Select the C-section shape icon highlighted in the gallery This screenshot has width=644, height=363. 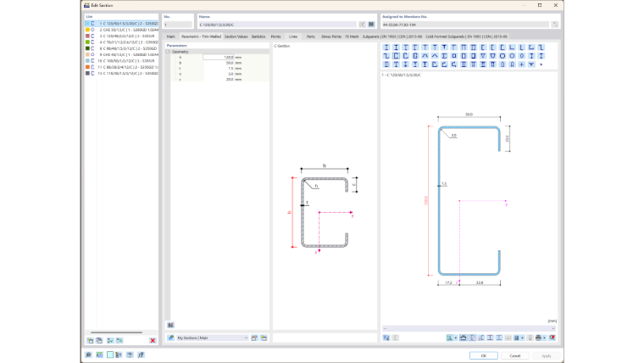pyautogui.click(x=396, y=56)
